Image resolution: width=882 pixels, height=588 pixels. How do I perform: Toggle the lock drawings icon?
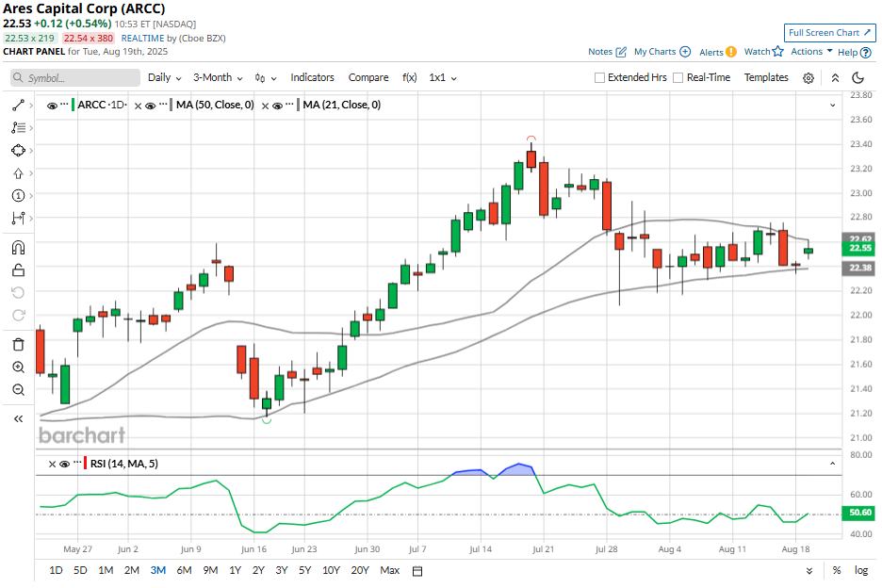[x=18, y=270]
